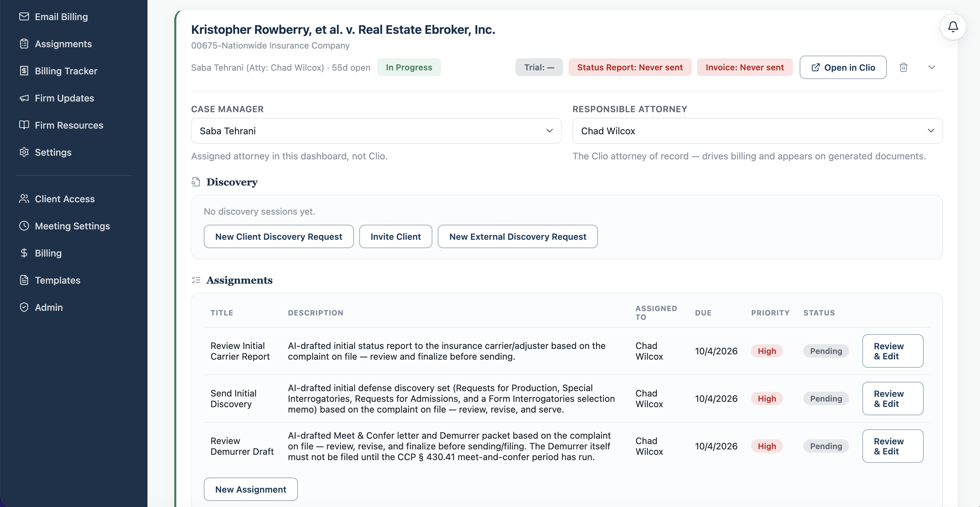Open the Case Manager dropdown
Viewport: 980px width, 507px height.
(x=376, y=131)
